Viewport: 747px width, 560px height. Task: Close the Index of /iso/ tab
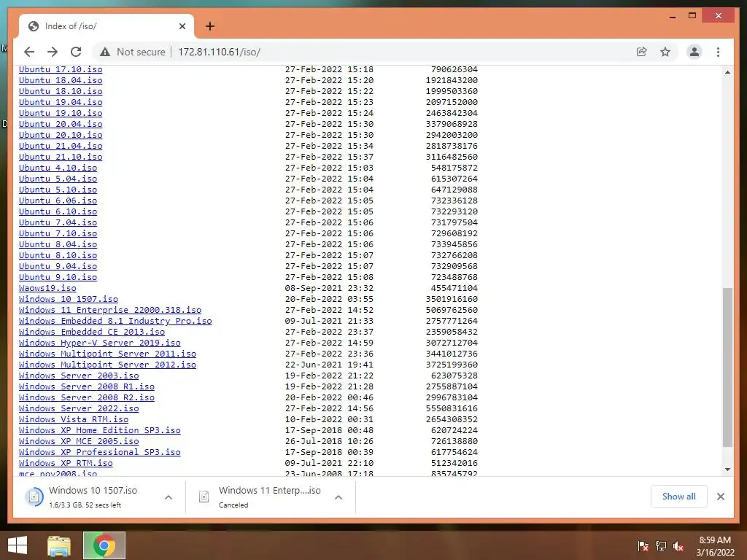(x=182, y=26)
